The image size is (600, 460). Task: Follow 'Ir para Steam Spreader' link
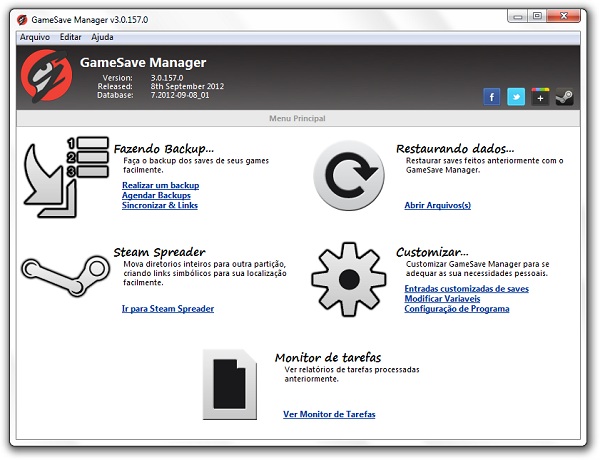tap(168, 308)
